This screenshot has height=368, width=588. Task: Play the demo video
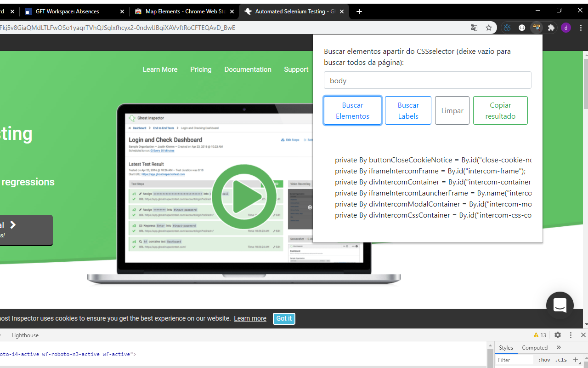point(244,196)
